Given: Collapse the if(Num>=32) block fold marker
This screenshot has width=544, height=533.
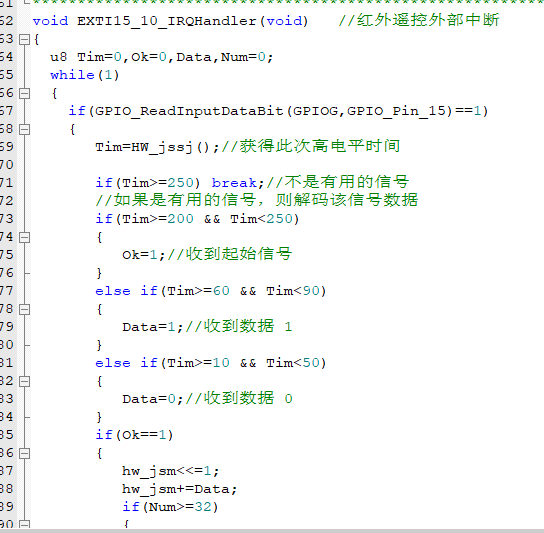Looking at the screenshot, I should pos(24,524).
